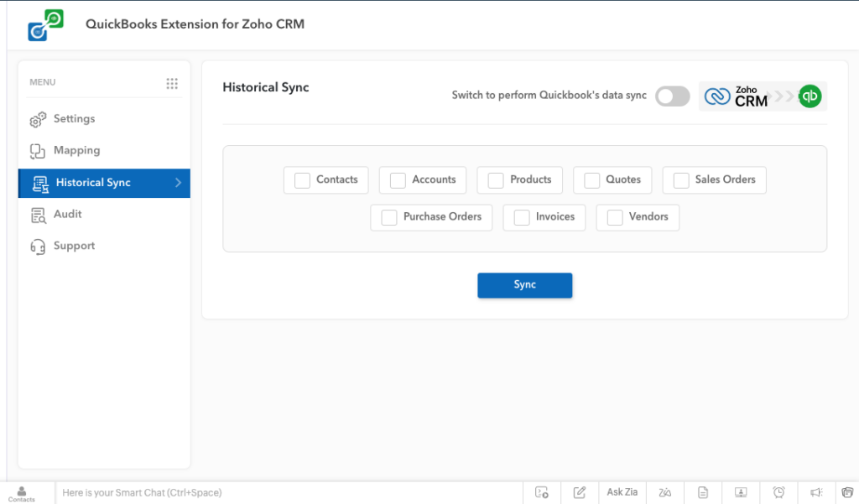
Task: Click the green QuickBooks logo icon
Action: (x=810, y=96)
